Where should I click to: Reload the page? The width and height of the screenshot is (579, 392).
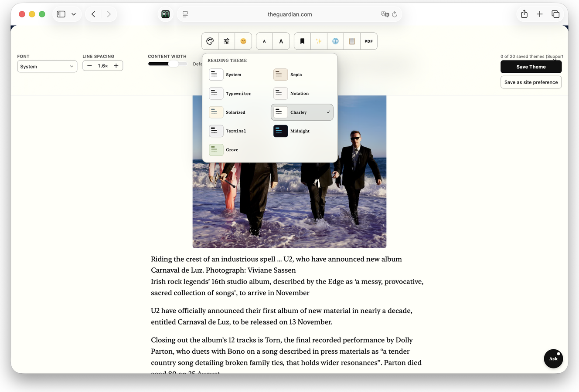click(x=395, y=14)
